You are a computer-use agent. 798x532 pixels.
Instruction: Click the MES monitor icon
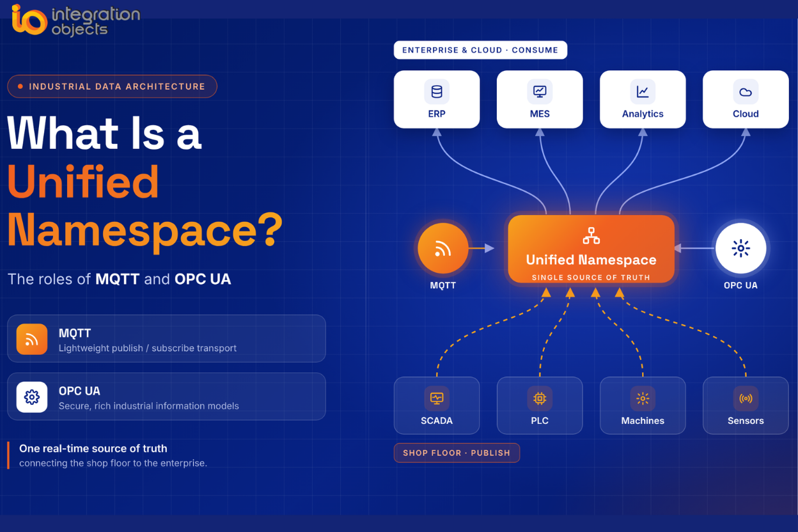point(540,92)
